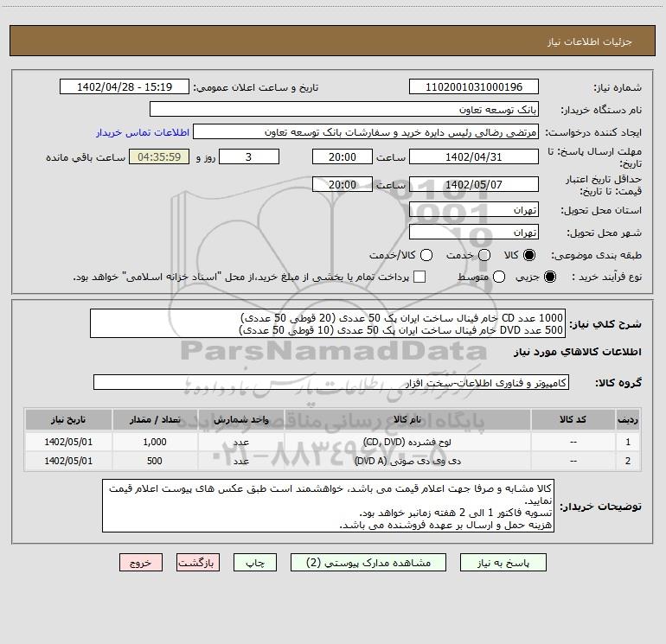Click the quantity cell 500
Image resolution: width=666 pixels, height=644 pixels.
coord(155,461)
